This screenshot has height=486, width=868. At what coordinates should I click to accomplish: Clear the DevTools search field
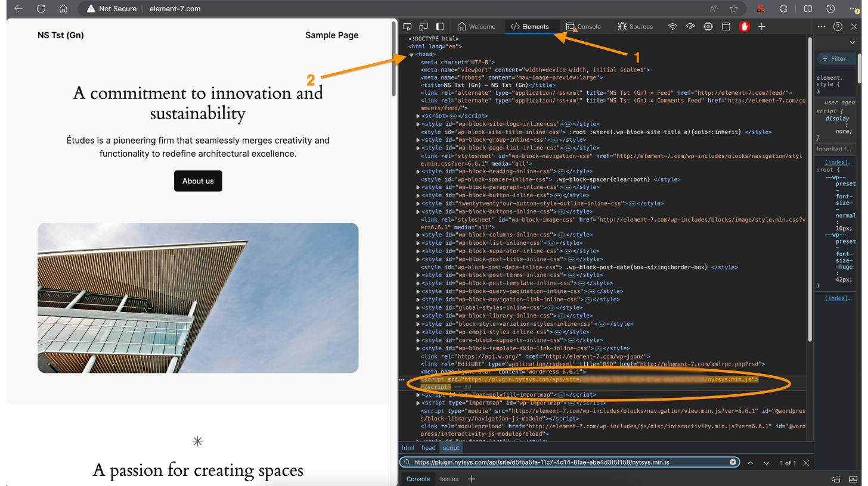tap(733, 462)
